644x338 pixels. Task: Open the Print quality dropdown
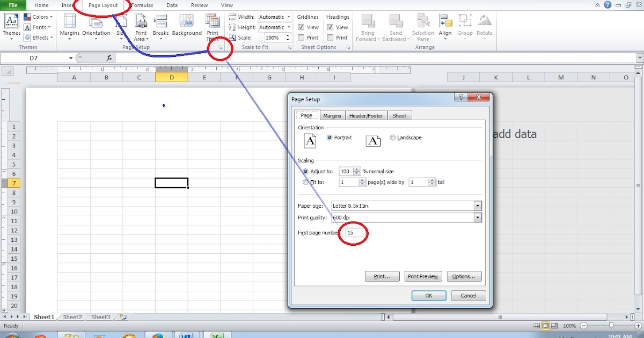point(477,217)
